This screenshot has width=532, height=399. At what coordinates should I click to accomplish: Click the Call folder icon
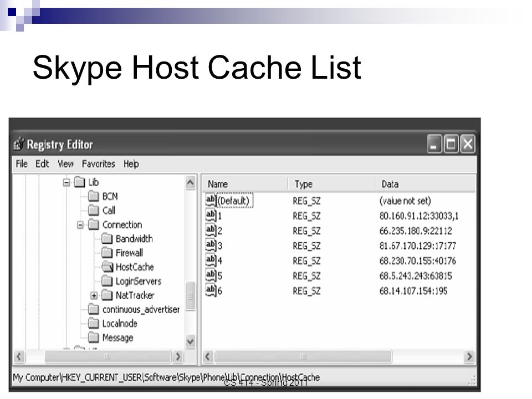pos(93,211)
